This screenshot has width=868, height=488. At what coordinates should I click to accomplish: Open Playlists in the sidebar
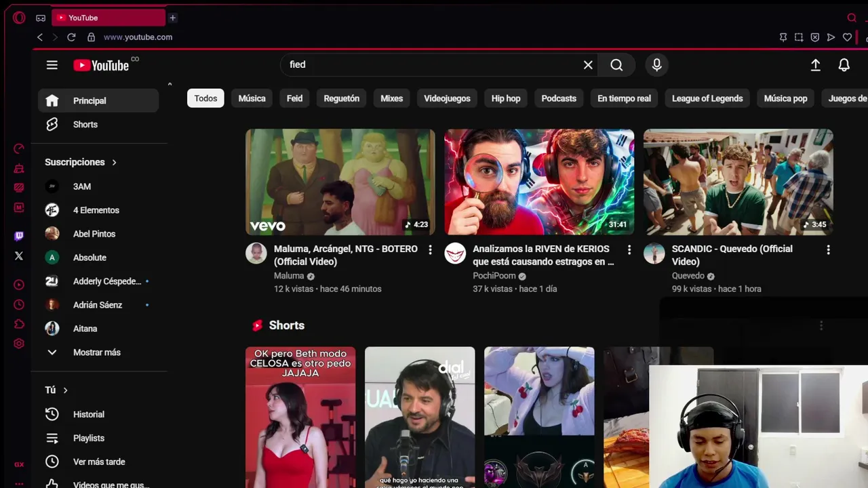(98, 438)
